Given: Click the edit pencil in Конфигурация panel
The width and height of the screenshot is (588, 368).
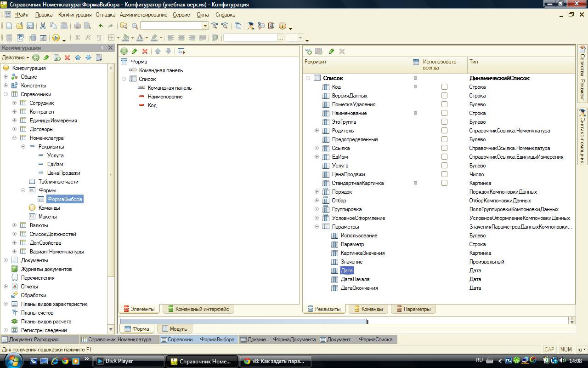Looking at the screenshot, I should pos(46,57).
